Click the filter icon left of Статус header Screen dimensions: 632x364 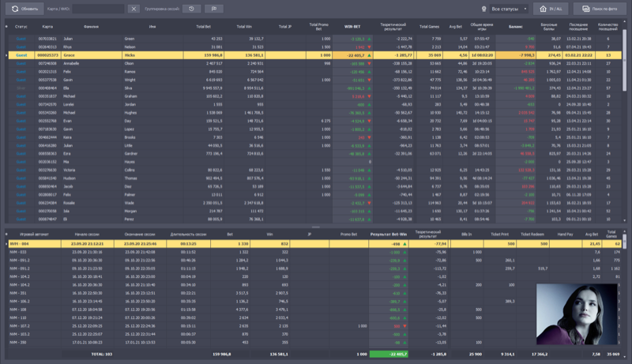click(7, 26)
